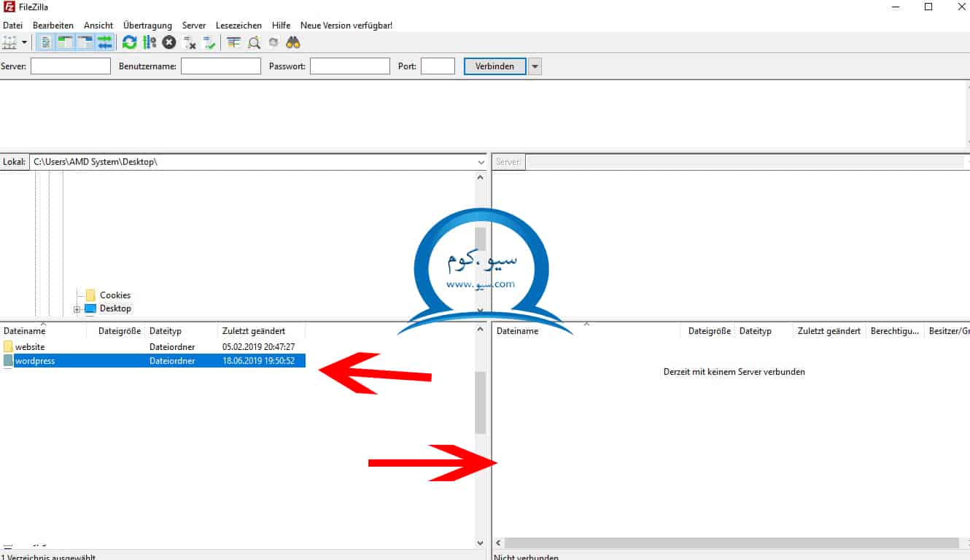
Task: Sort remote list by Dateityp column
Action: (764, 331)
